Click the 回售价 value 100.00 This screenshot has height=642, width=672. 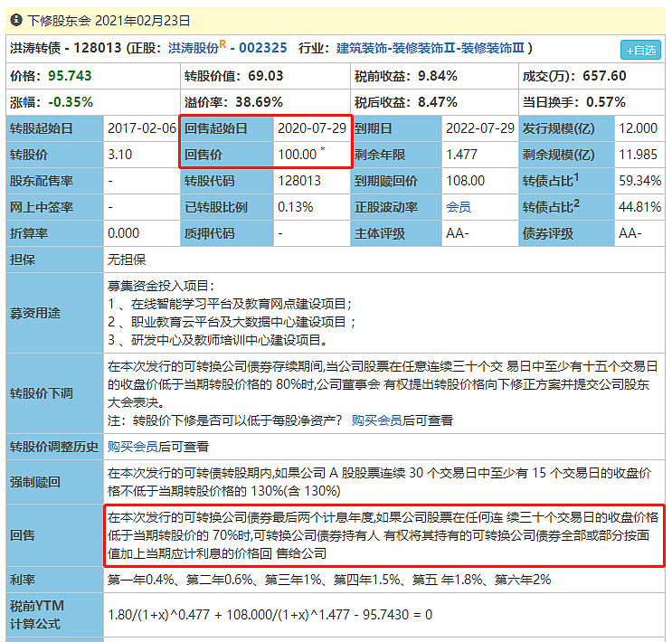[x=297, y=155]
